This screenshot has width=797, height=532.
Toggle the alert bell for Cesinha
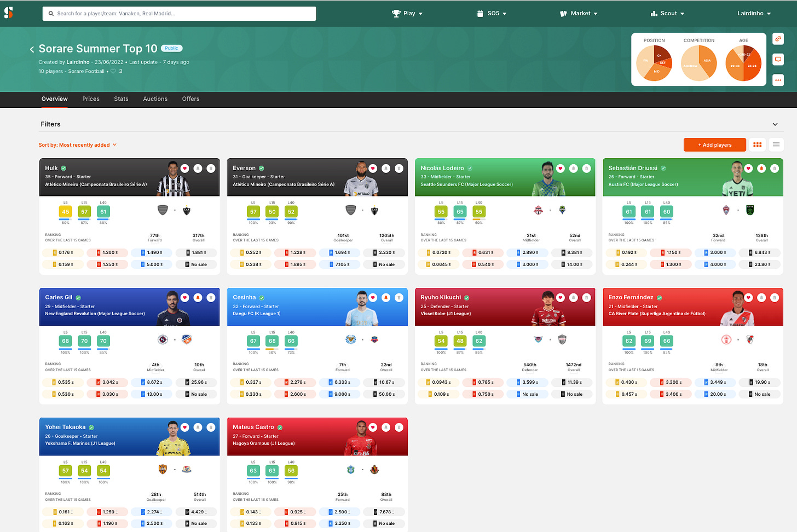point(386,298)
